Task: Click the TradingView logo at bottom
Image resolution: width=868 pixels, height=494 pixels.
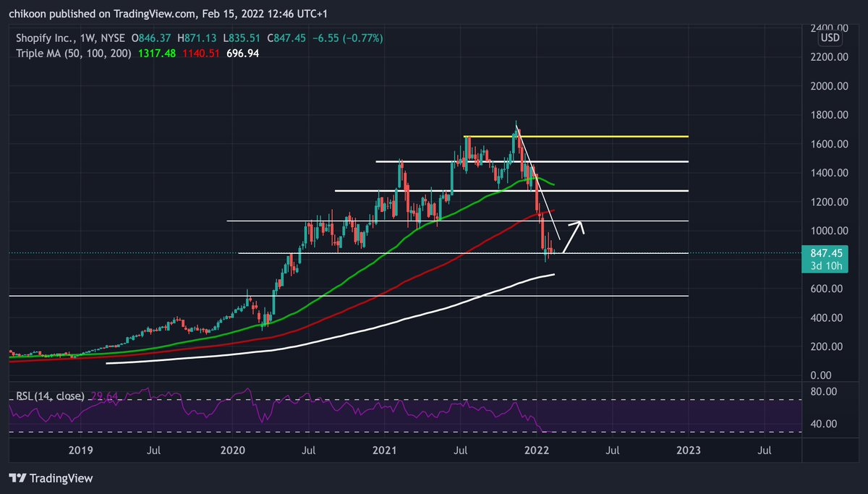Action: (51, 478)
